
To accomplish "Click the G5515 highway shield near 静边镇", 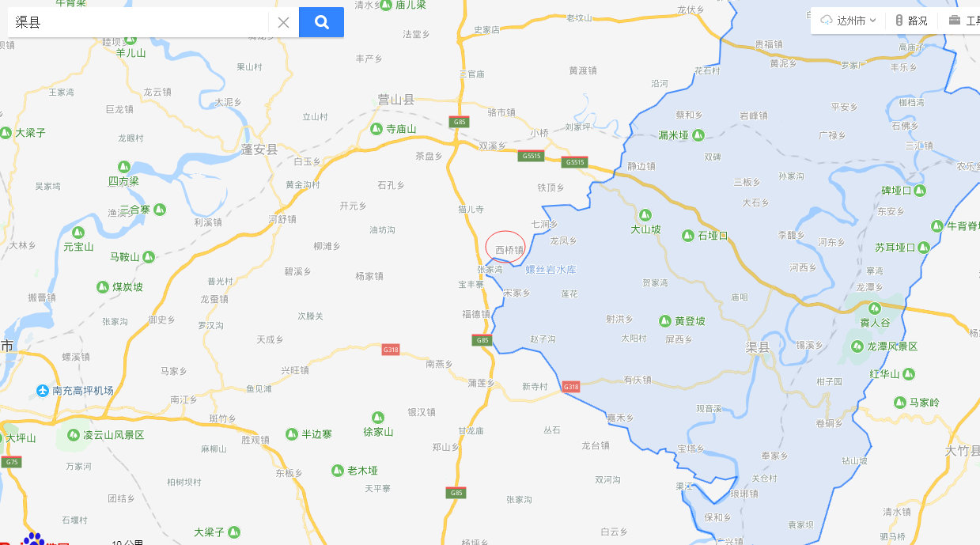I will tap(574, 162).
